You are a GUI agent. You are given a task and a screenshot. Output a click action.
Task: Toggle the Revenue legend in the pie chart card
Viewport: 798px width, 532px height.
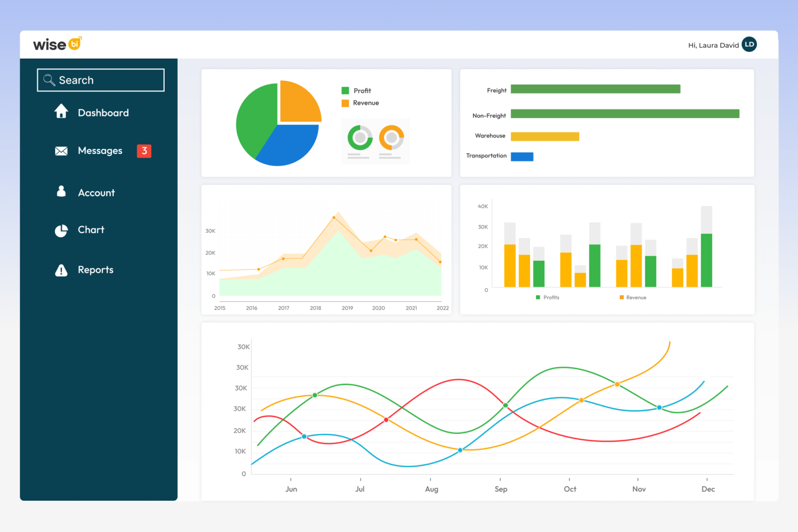(x=361, y=103)
